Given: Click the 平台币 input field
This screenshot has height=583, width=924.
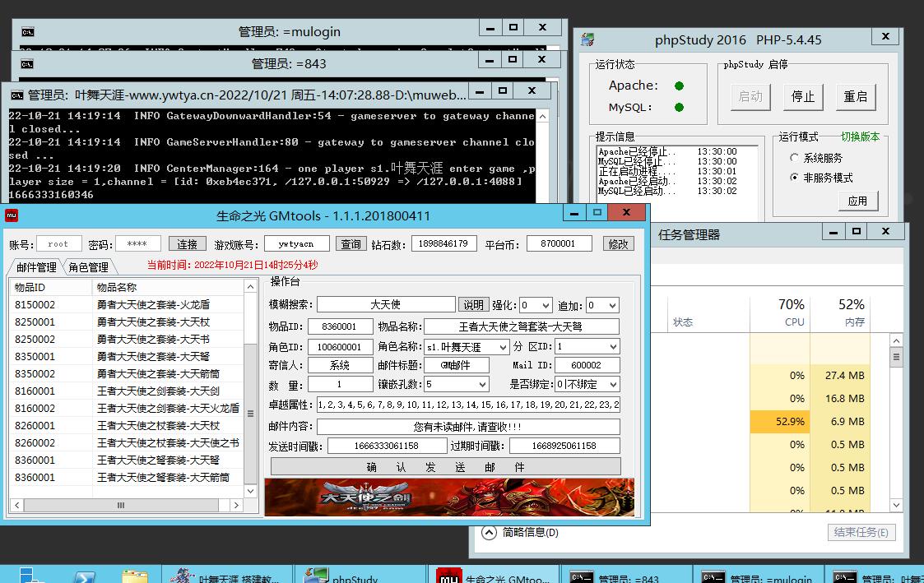Looking at the screenshot, I should point(559,243).
